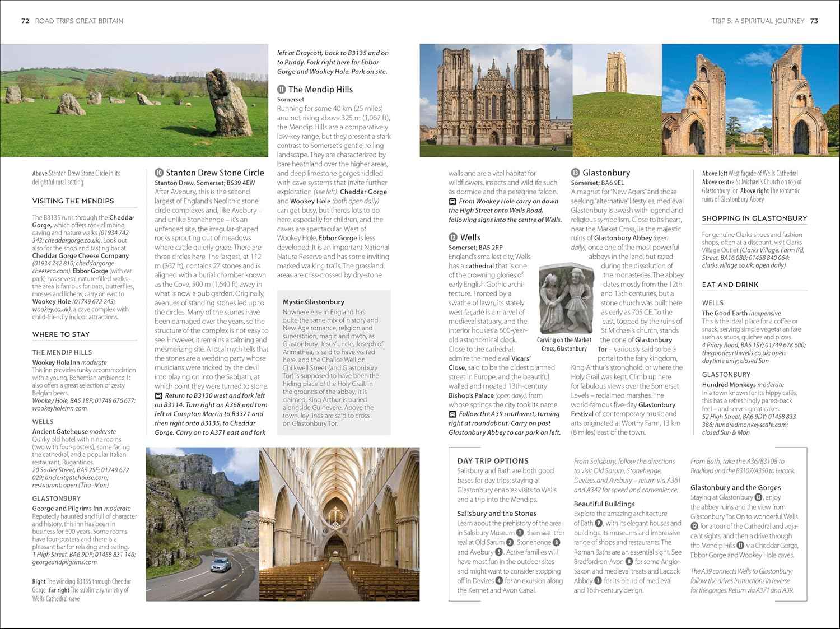840x629 pixels.
Task: Click the number 9 marker after 'of Bath'
Action: [599, 523]
